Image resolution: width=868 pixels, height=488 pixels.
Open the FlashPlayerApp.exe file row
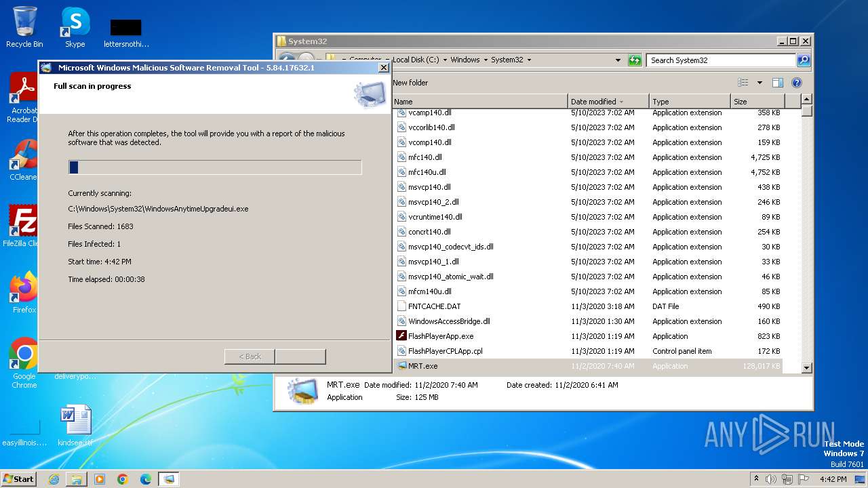[589, 336]
